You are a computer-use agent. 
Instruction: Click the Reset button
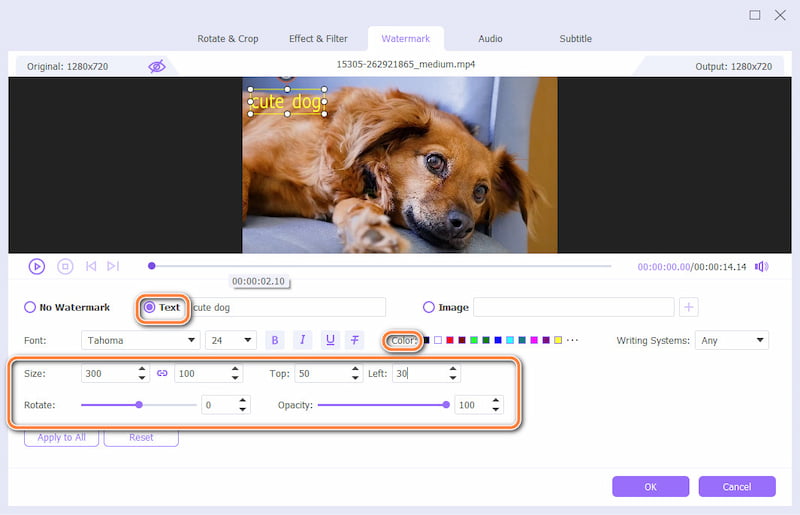[141, 437]
